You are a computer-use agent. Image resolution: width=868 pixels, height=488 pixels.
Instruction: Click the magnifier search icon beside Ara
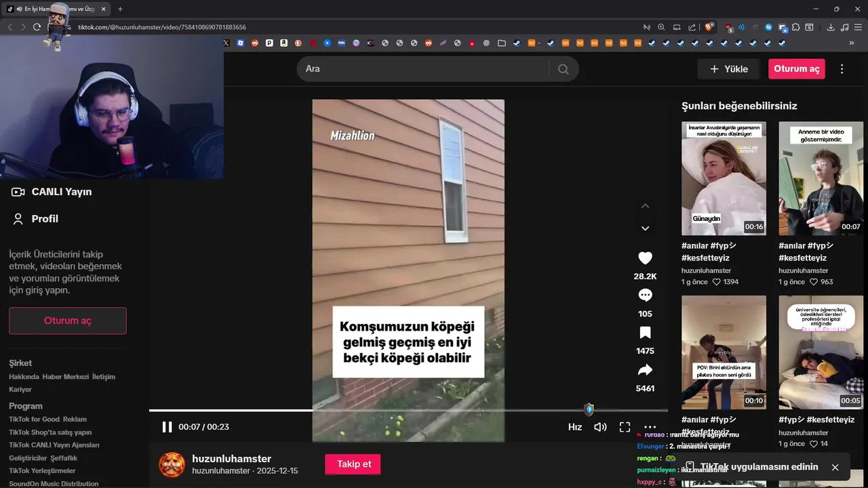point(563,68)
